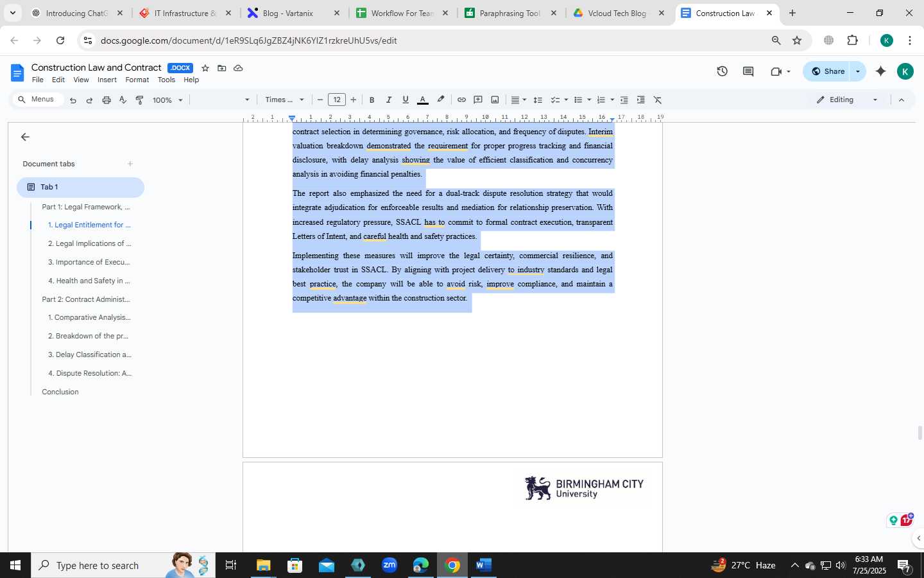This screenshot has height=578, width=924.
Task: Click the cloud document status icon
Action: [x=238, y=68]
